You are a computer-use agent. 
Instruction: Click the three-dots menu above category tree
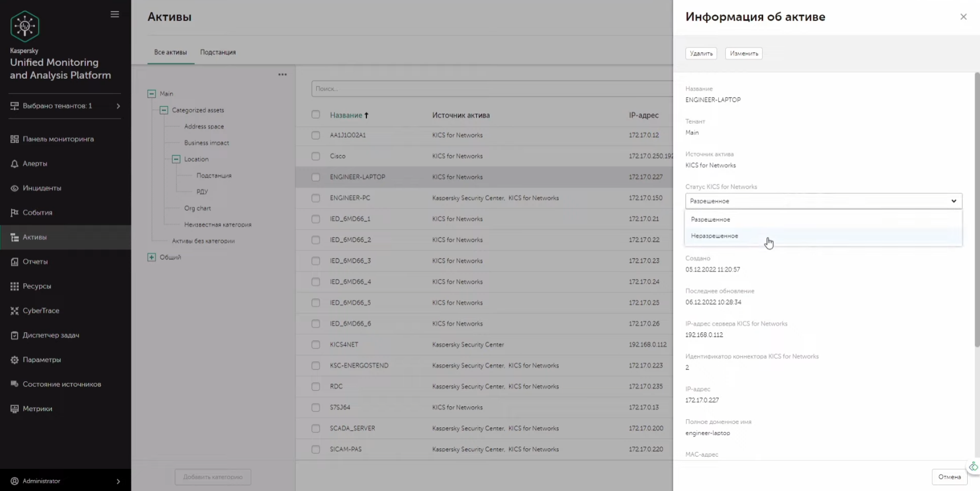(x=282, y=75)
